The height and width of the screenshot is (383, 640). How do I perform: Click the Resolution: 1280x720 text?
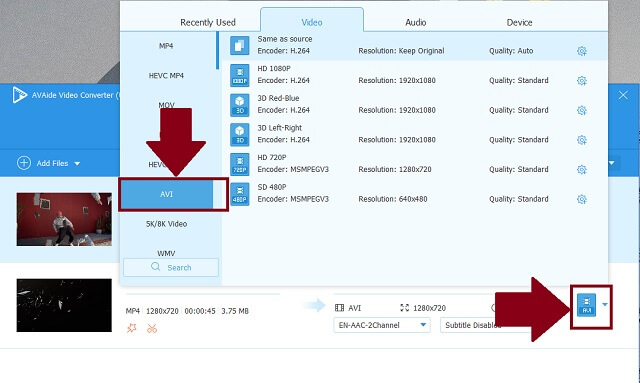point(395,169)
